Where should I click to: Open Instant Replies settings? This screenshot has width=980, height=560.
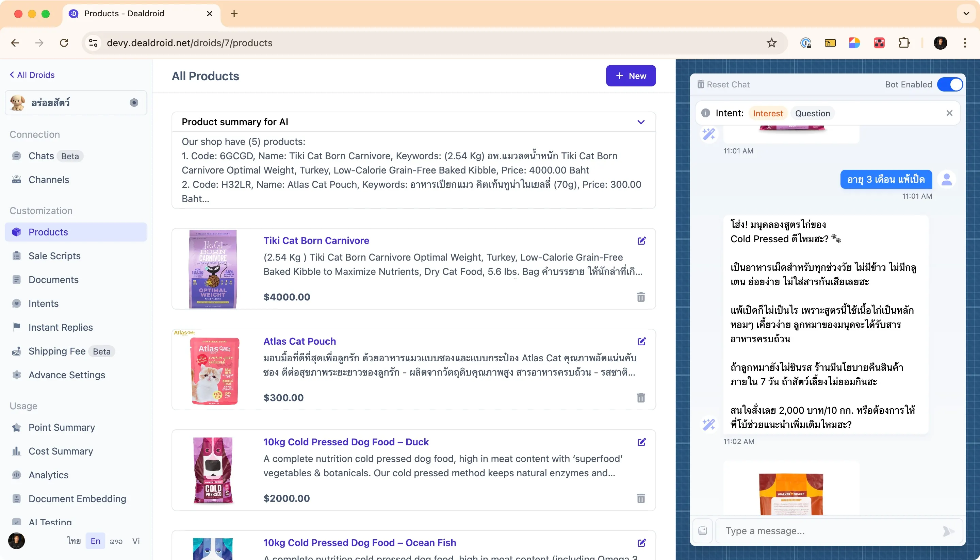point(60,327)
